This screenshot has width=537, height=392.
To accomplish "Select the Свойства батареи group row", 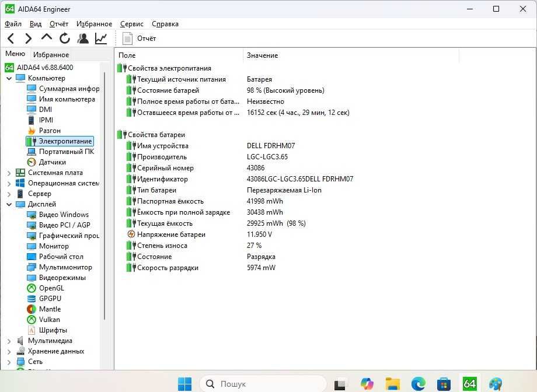I will 151,135.
